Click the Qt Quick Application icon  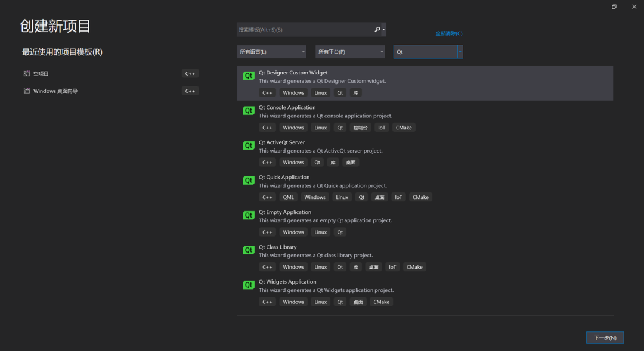click(249, 181)
